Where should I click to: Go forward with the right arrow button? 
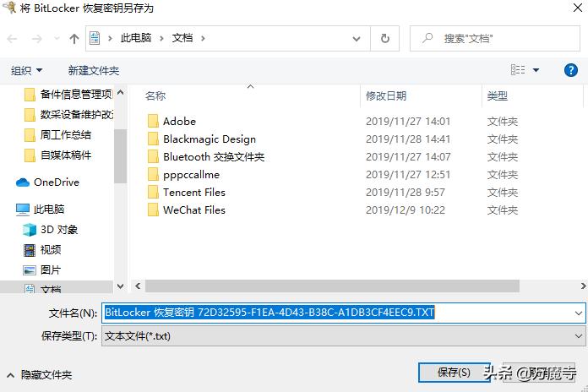pos(37,39)
